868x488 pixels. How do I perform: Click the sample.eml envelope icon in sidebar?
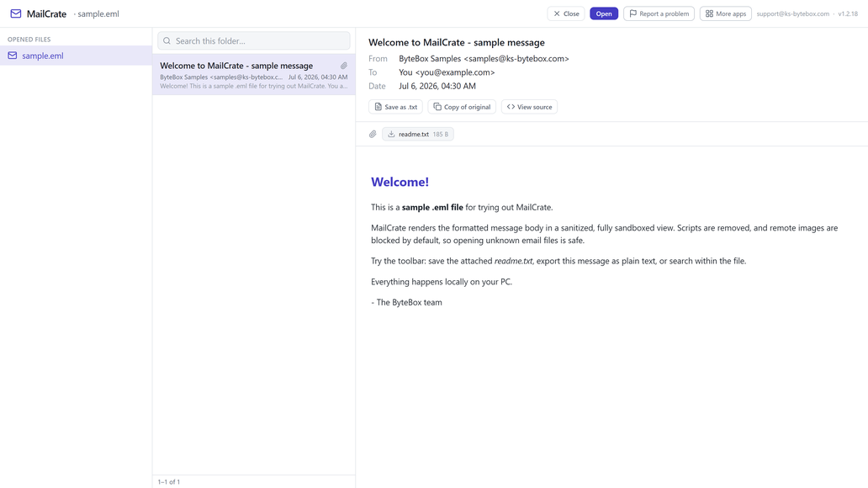[x=12, y=56]
